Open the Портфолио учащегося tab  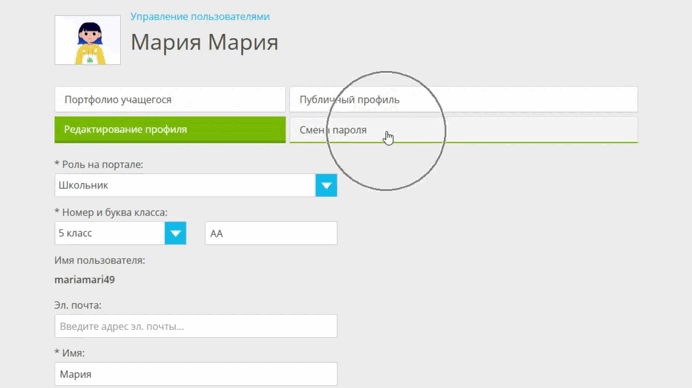tap(170, 99)
